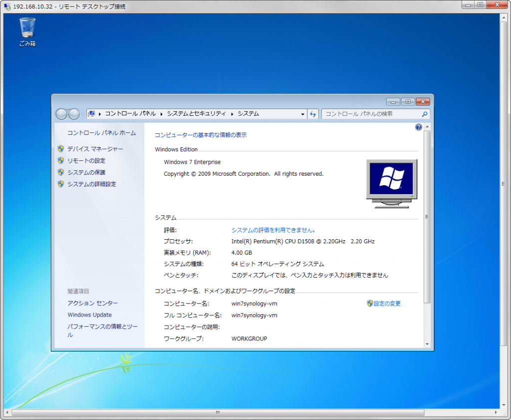
Task: Click the System window vertical scrollbar thumb
Action: pyautogui.click(x=427, y=217)
